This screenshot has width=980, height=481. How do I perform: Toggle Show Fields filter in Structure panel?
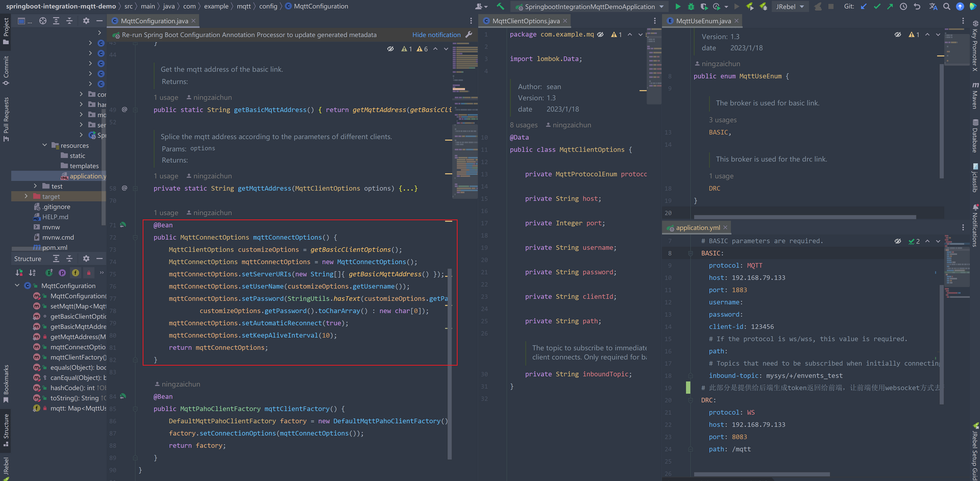tap(75, 272)
